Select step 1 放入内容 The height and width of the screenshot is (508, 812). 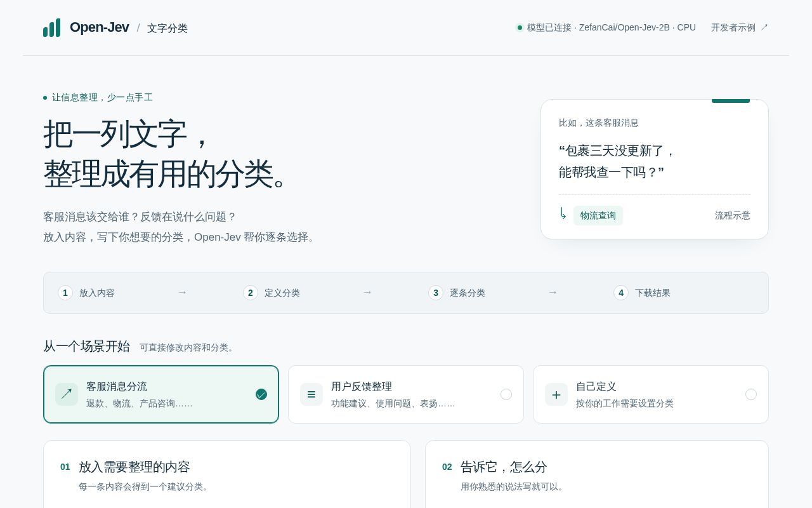[87, 293]
